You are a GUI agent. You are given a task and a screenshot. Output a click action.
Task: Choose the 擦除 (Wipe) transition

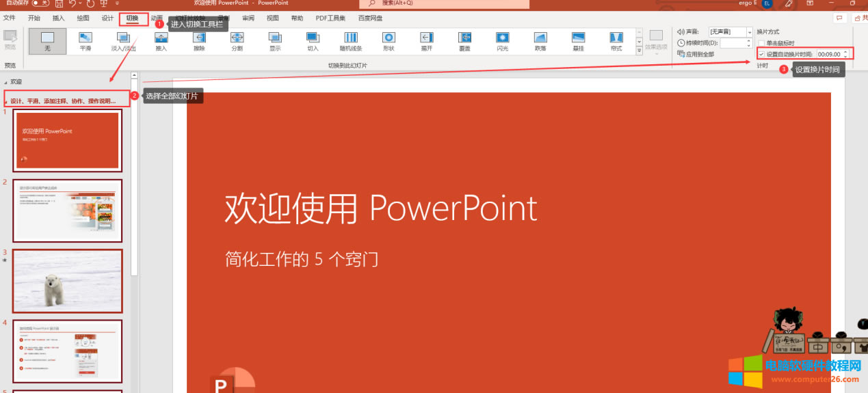pyautogui.click(x=199, y=40)
